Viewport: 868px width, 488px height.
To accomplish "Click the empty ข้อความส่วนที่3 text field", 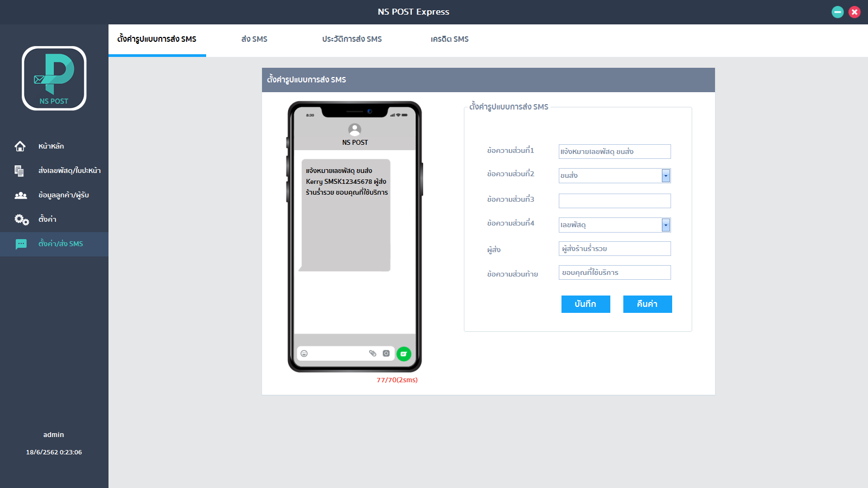I will [615, 201].
